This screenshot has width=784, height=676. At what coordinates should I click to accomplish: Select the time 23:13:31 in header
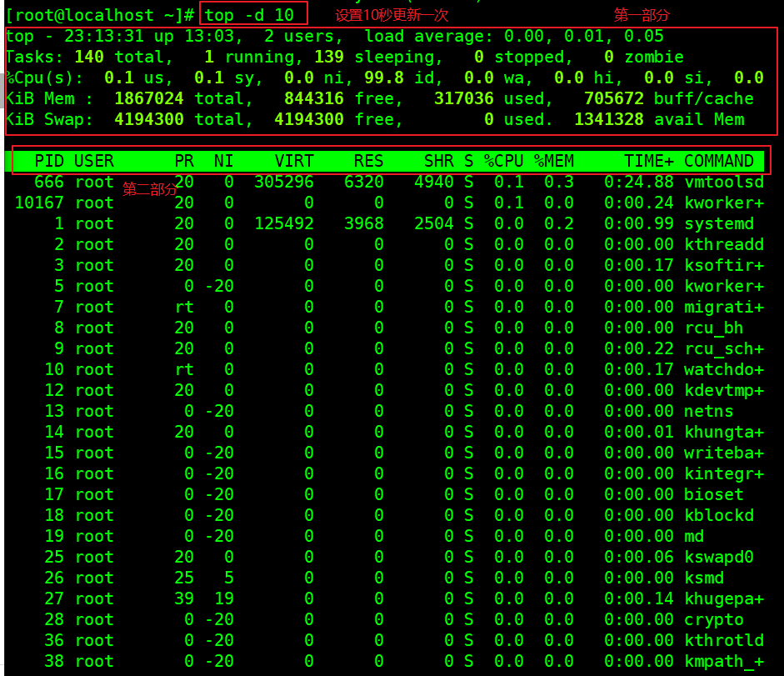[104, 36]
